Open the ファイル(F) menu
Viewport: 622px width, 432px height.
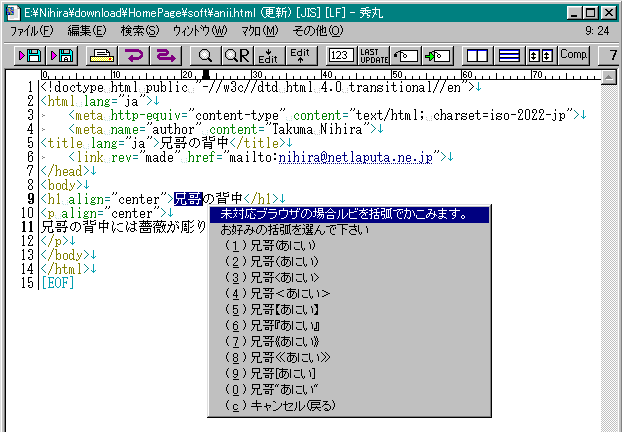[x=31, y=31]
